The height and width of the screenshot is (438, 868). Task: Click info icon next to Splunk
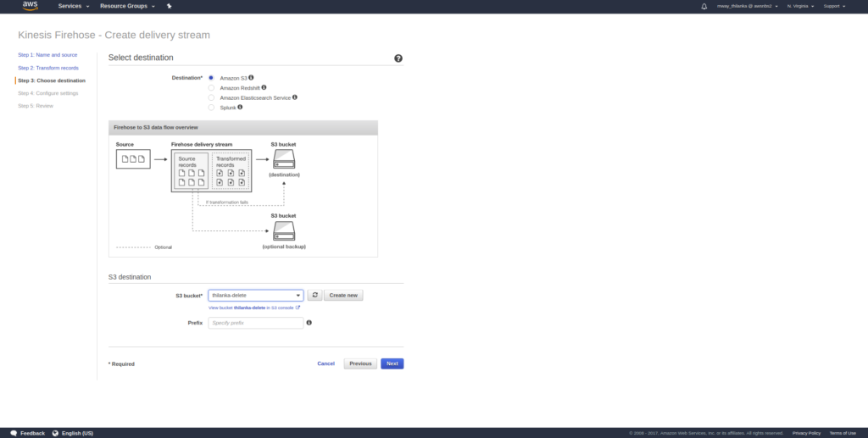[240, 108]
